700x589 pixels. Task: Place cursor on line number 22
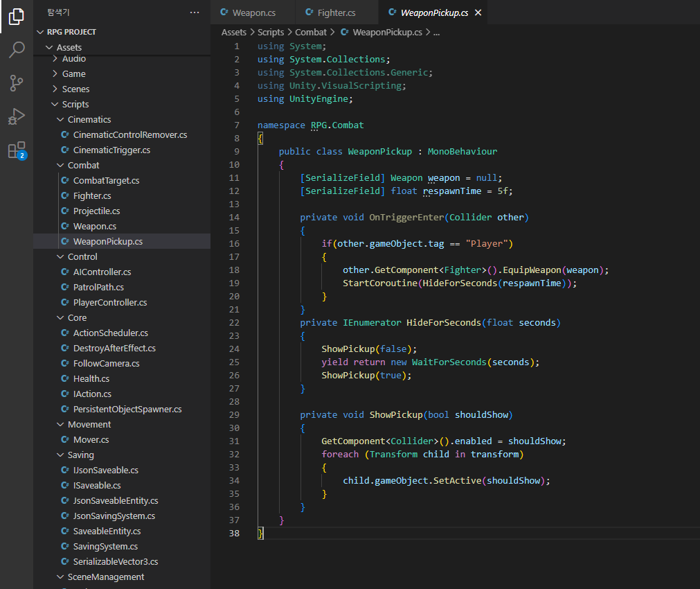coord(234,323)
